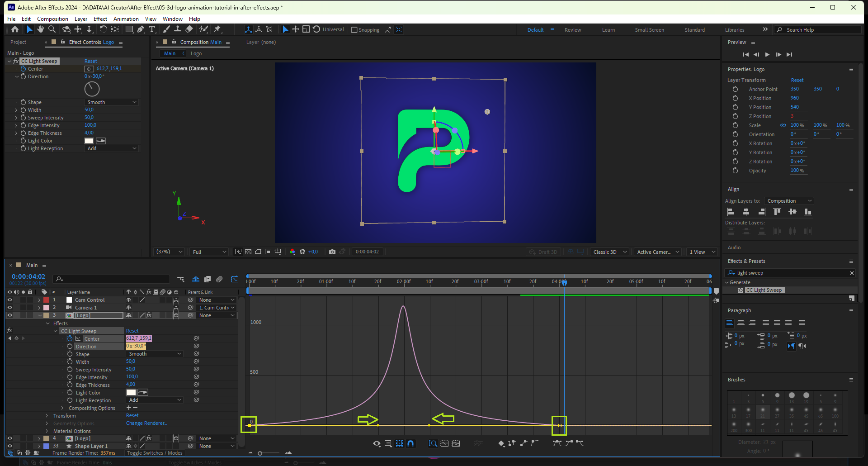The width and height of the screenshot is (868, 466).
Task: Click the Home icon in toolbar
Action: click(x=15, y=29)
